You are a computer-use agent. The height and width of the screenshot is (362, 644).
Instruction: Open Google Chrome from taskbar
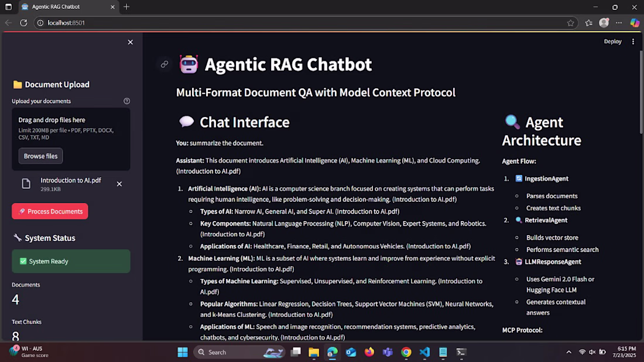coord(406,352)
